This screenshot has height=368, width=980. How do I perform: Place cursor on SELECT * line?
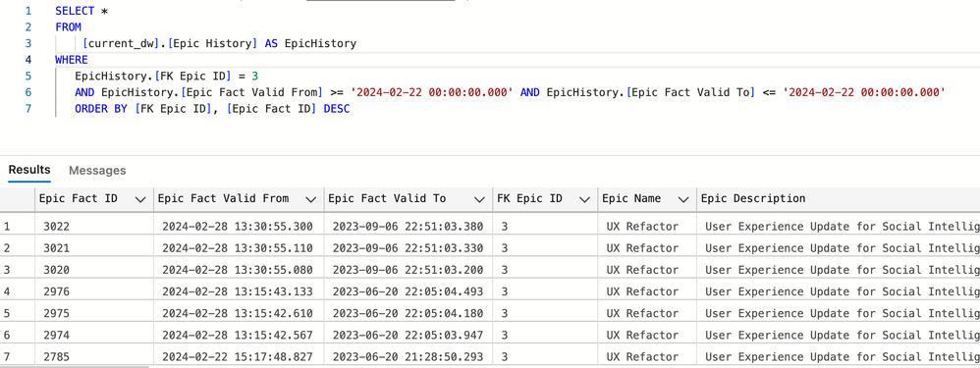(x=82, y=11)
